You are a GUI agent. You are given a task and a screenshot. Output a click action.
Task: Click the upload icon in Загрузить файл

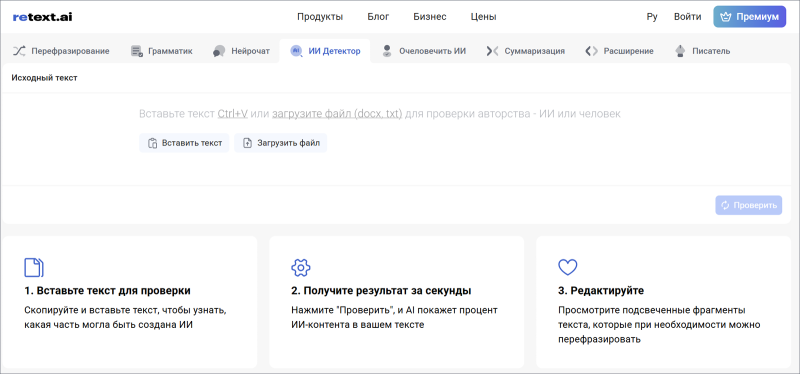247,143
